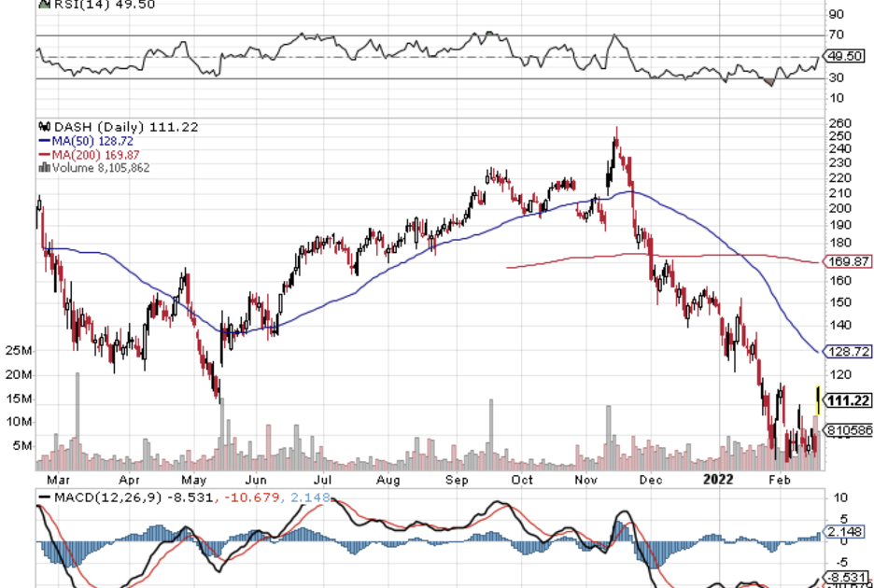The height and width of the screenshot is (588, 874).
Task: Click the 150 price axis label
Action: click(839, 302)
